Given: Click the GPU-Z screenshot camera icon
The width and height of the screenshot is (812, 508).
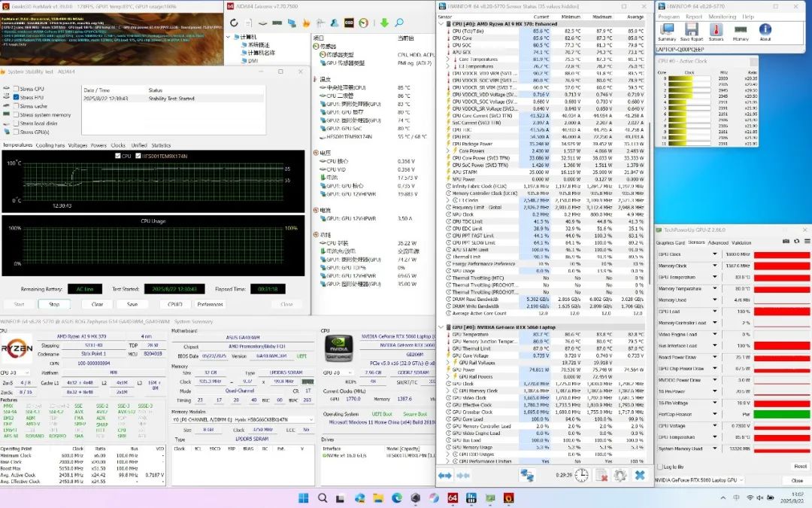Looking at the screenshot, I should tap(786, 242).
